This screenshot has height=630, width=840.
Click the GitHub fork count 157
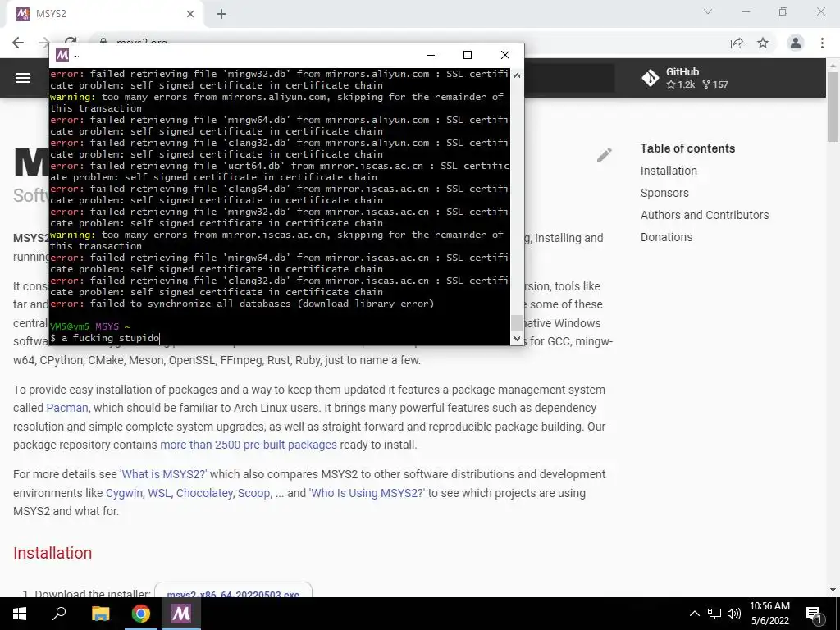point(715,84)
